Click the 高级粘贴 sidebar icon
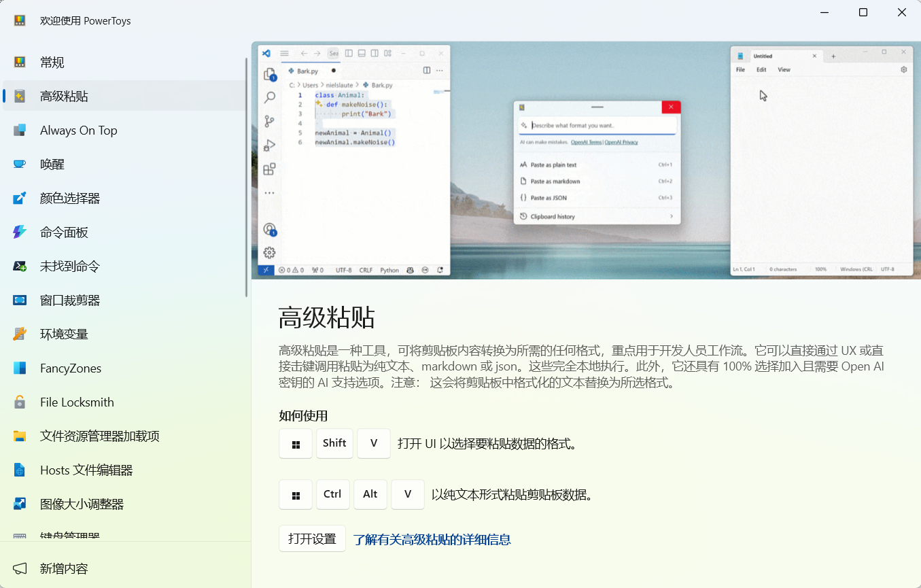Image resolution: width=921 pixels, height=588 pixels. 20,97
